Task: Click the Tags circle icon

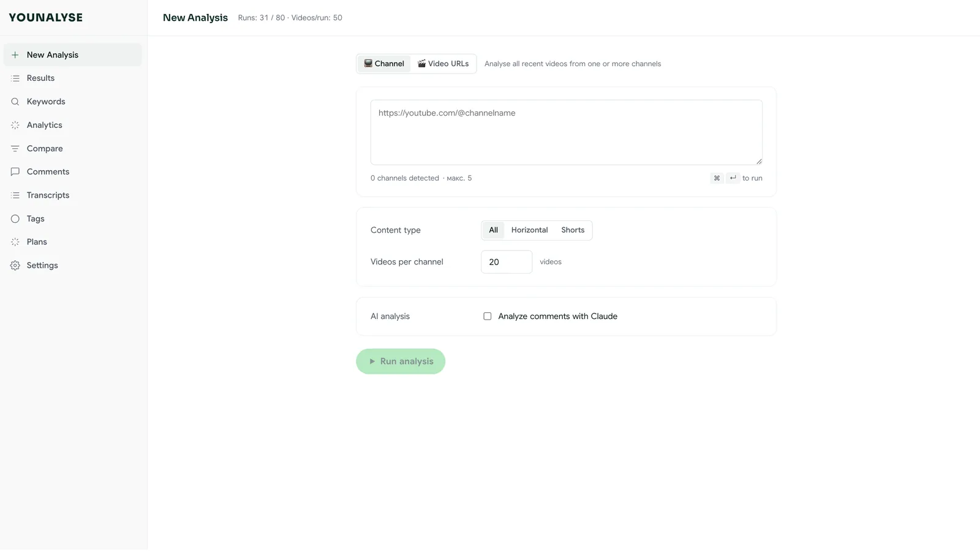Action: tap(15, 219)
